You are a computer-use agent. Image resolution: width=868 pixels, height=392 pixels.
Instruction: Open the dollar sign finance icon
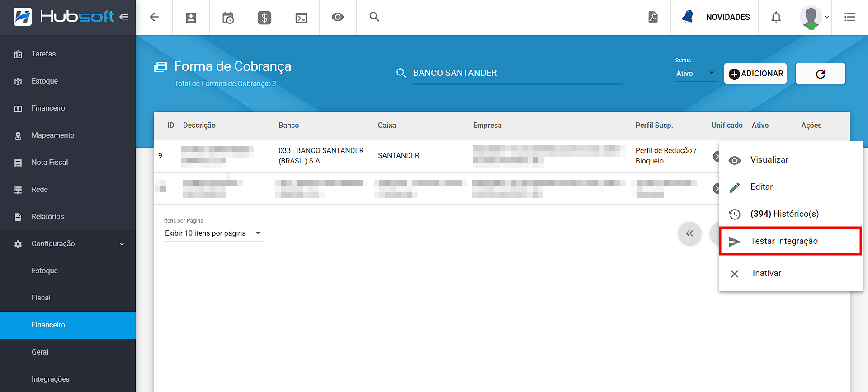point(264,18)
